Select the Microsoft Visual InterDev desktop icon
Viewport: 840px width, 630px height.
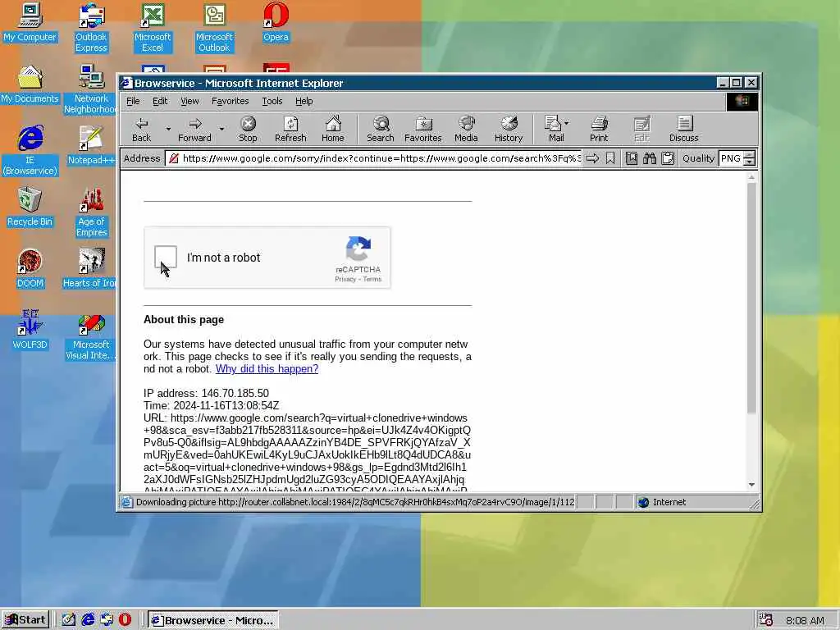click(x=91, y=337)
